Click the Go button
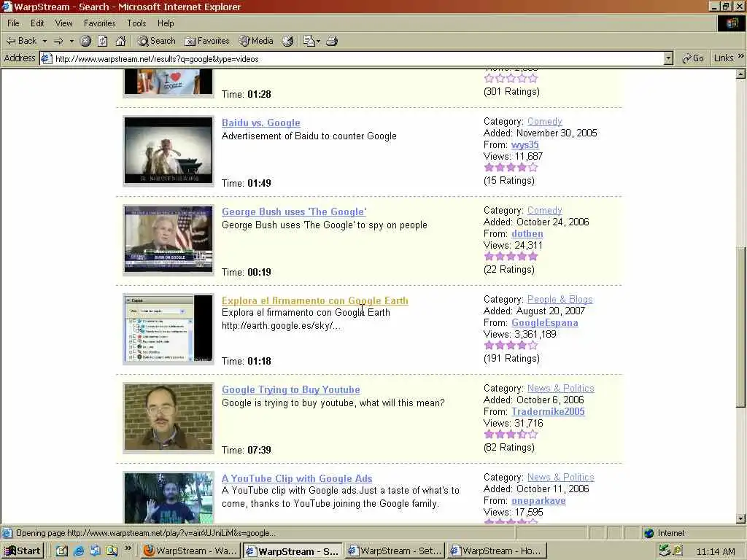 693,58
